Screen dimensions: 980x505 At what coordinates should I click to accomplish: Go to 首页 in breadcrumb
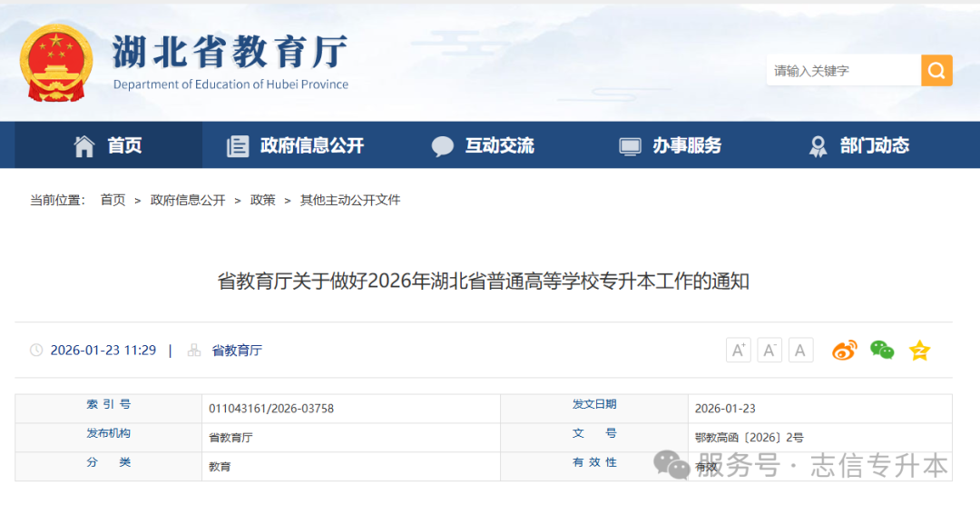tap(113, 200)
